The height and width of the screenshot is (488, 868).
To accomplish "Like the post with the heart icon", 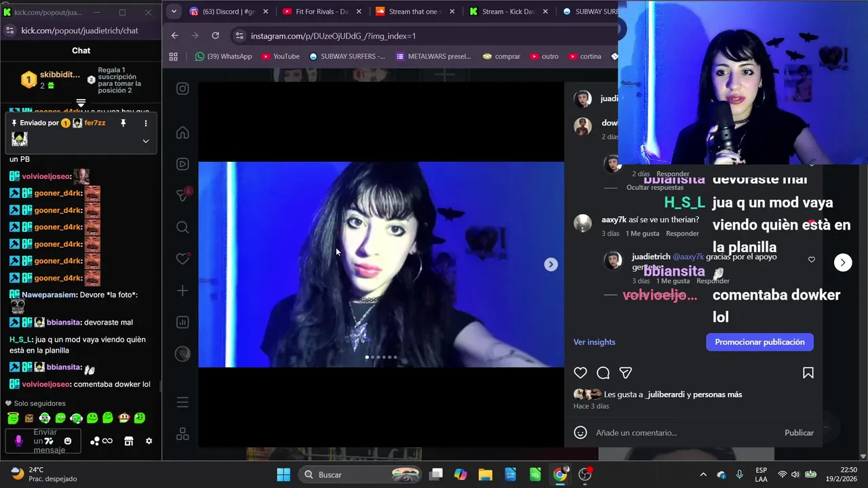I will [580, 373].
